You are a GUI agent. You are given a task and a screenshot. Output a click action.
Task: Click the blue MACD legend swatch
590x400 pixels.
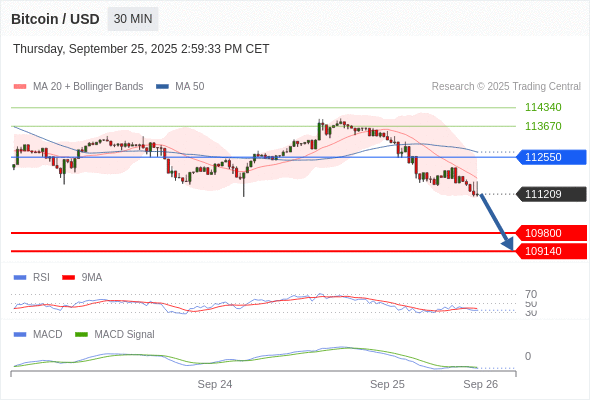tap(20, 334)
